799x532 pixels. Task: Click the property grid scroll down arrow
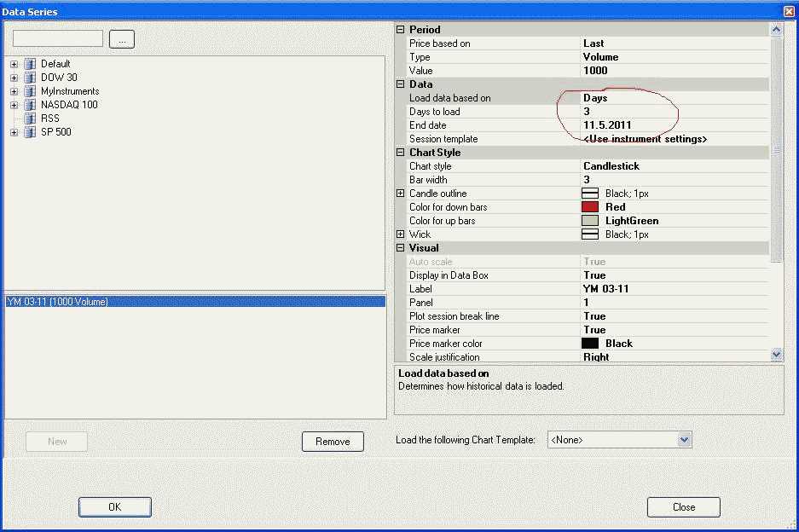(776, 355)
